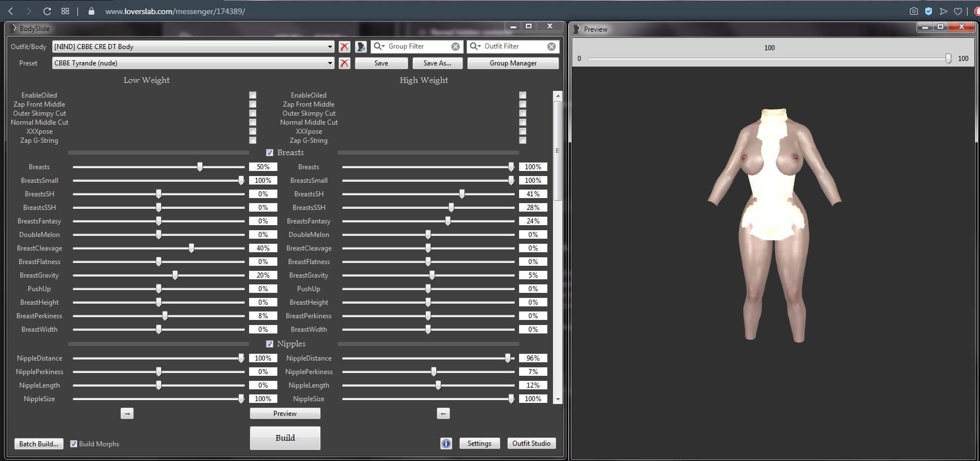This screenshot has width=980, height=461.
Task: Click the High Weight NippleLength 12% value field
Action: coord(533,385)
